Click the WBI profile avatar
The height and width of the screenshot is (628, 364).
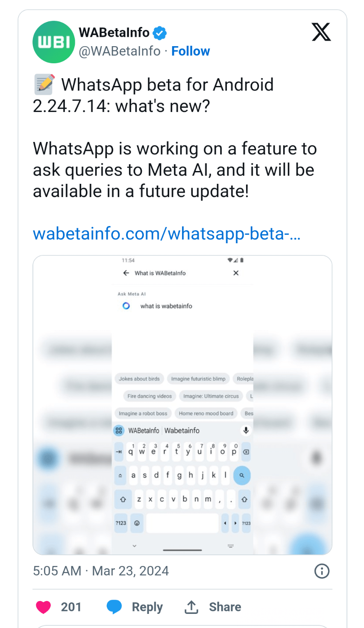54,42
